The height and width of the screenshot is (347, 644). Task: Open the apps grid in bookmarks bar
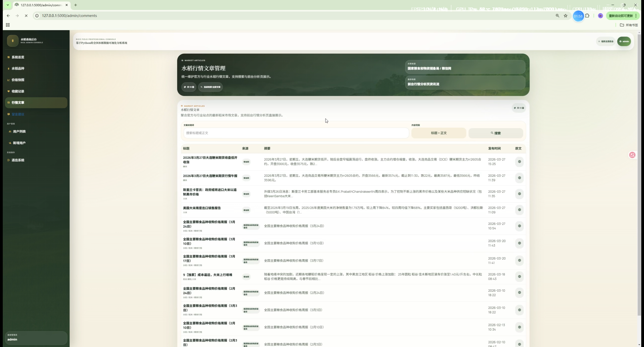[8, 25]
